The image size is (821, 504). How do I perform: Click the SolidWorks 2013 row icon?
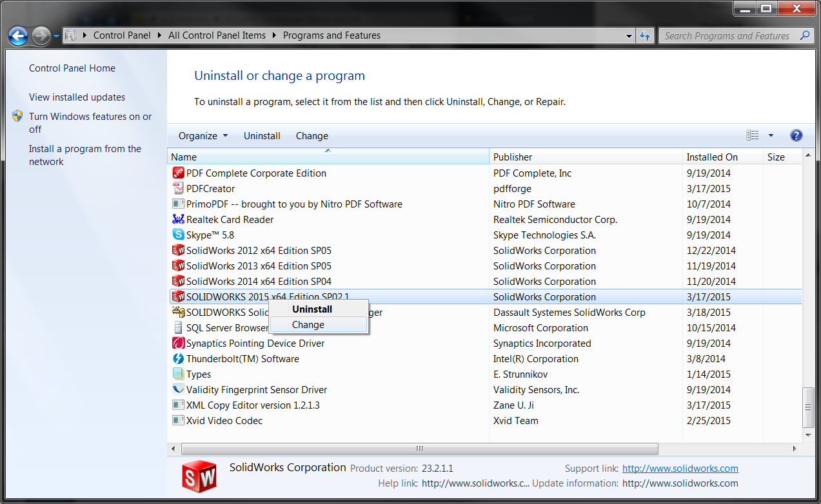tap(179, 266)
